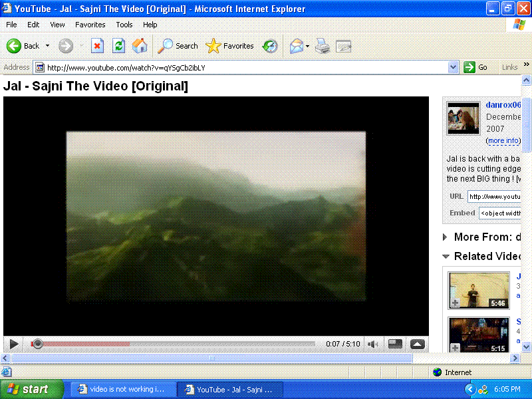Refresh the page with the Refresh icon

coord(118,46)
